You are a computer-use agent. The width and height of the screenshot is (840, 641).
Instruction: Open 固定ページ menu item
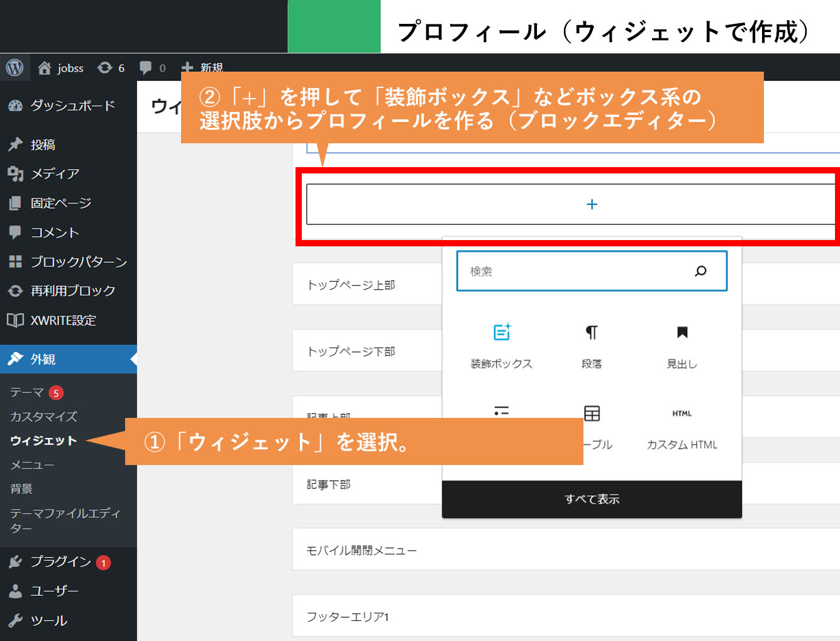tap(69, 203)
